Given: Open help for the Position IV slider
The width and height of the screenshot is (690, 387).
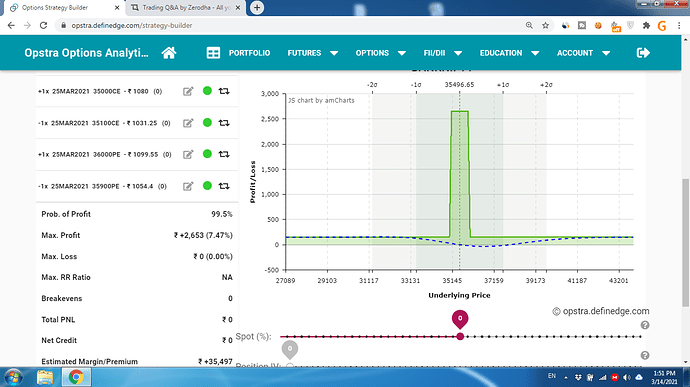Looking at the screenshot, I should [645, 355].
